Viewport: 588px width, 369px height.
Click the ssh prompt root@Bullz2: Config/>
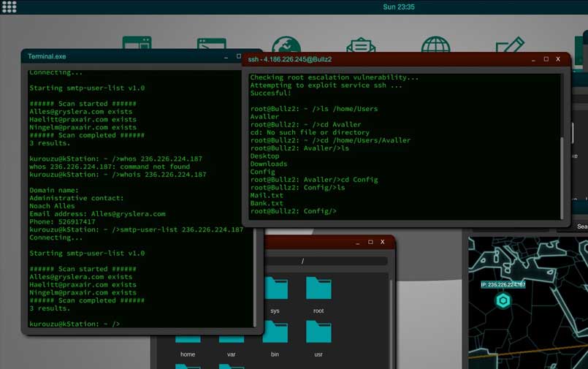pyautogui.click(x=293, y=211)
